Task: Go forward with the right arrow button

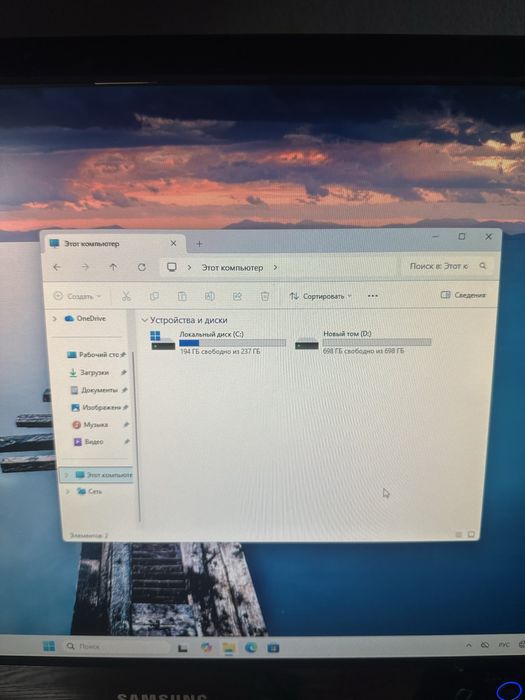Action: pos(85,267)
